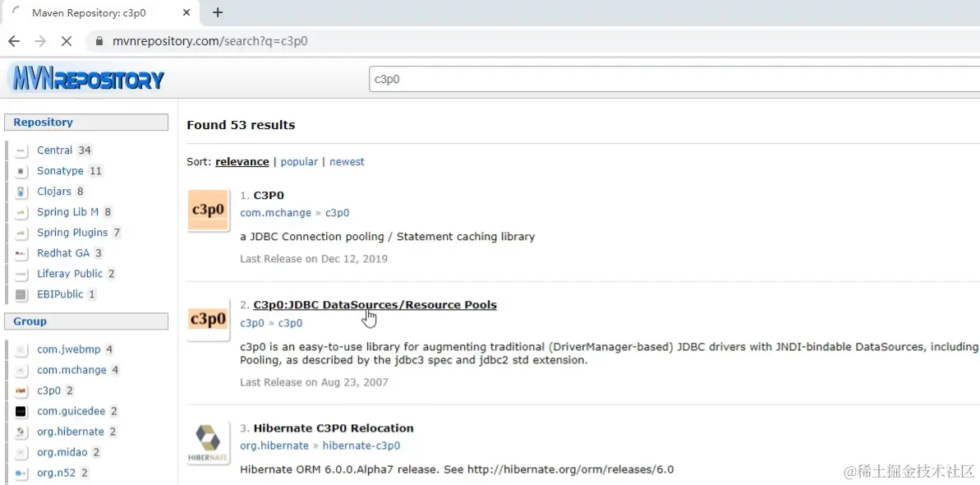Click the second result's c3p0 logo thumbnail
Viewport: 980px width, 485px height.
(208, 319)
